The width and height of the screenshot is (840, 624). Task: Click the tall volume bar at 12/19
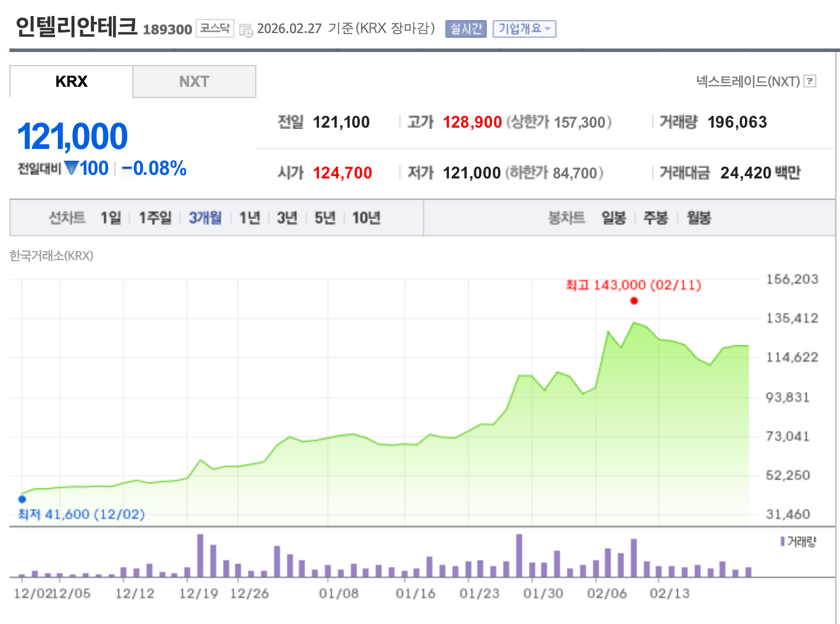point(200,555)
